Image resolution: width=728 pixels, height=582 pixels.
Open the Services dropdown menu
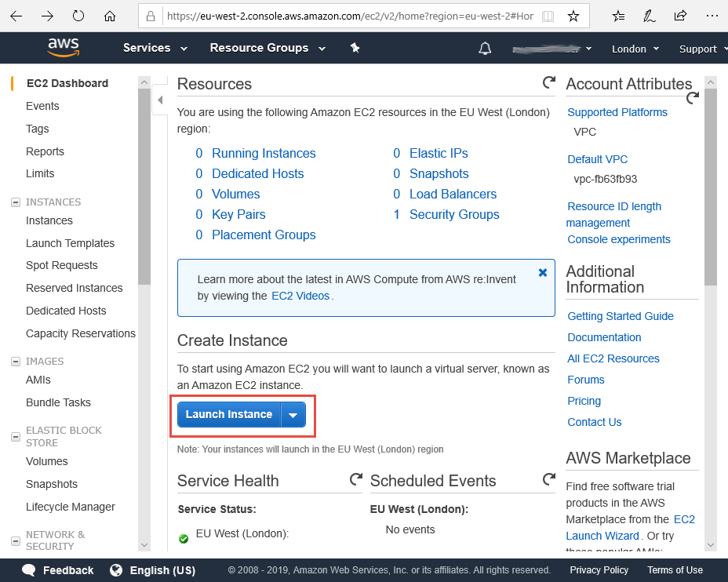pyautogui.click(x=155, y=48)
